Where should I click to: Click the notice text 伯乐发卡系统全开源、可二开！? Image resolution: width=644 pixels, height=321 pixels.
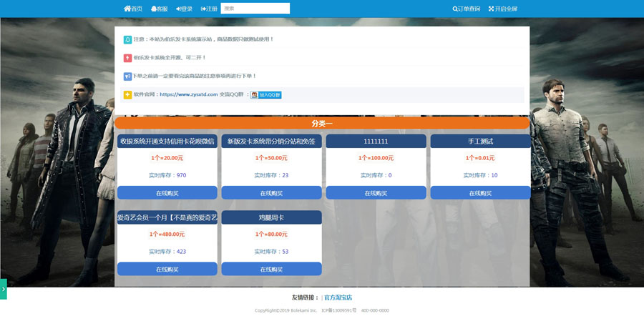170,58
